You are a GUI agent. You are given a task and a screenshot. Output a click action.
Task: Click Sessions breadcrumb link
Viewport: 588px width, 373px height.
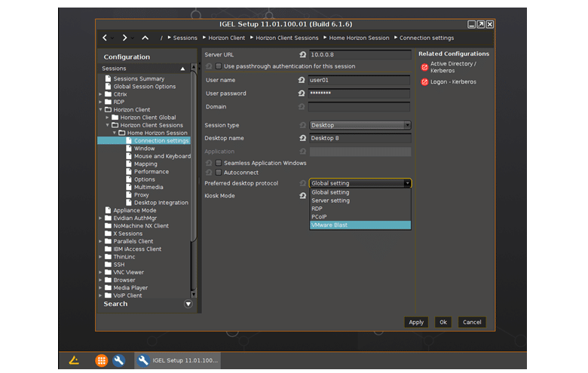185,38
